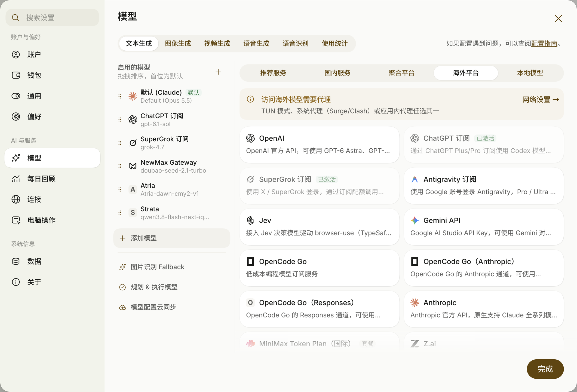577x392 pixels.
Task: Go to 通用 settings in the sidebar
Action: pos(52,96)
